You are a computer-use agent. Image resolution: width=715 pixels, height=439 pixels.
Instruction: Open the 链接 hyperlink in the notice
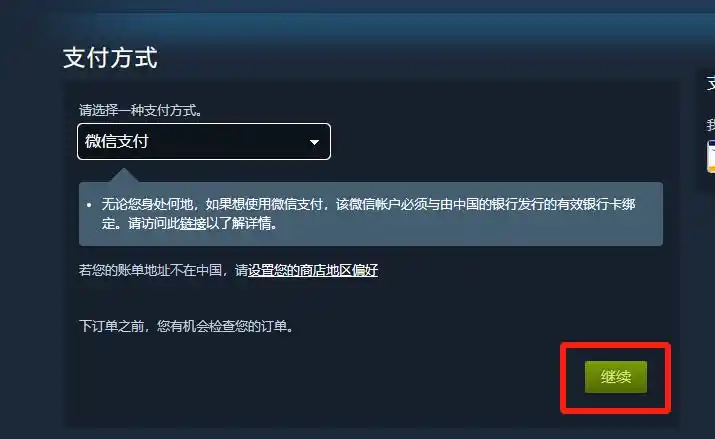pyautogui.click(x=193, y=223)
